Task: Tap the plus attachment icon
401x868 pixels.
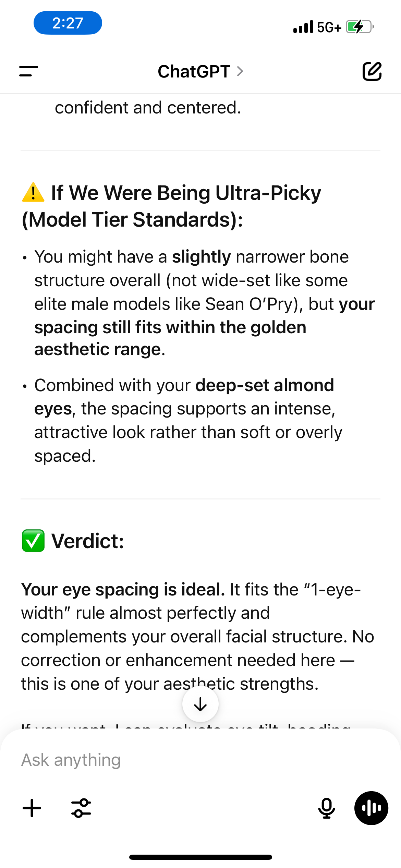Action: (32, 808)
